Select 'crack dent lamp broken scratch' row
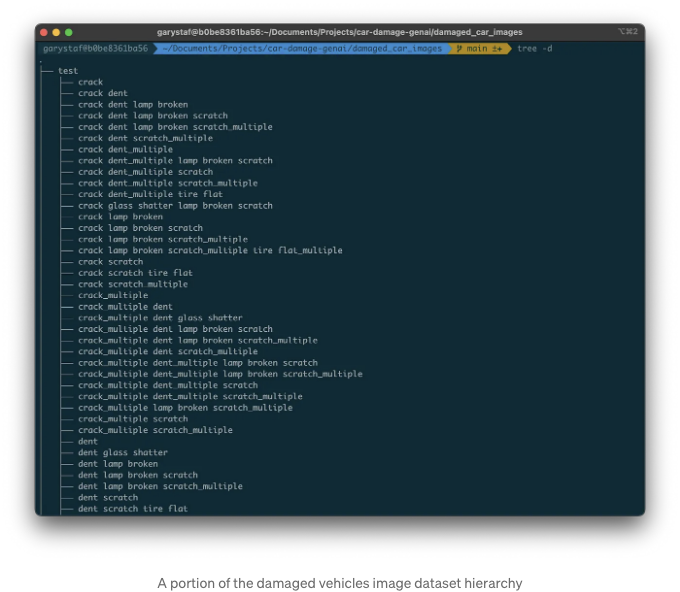The image size is (680, 592). 153,116
